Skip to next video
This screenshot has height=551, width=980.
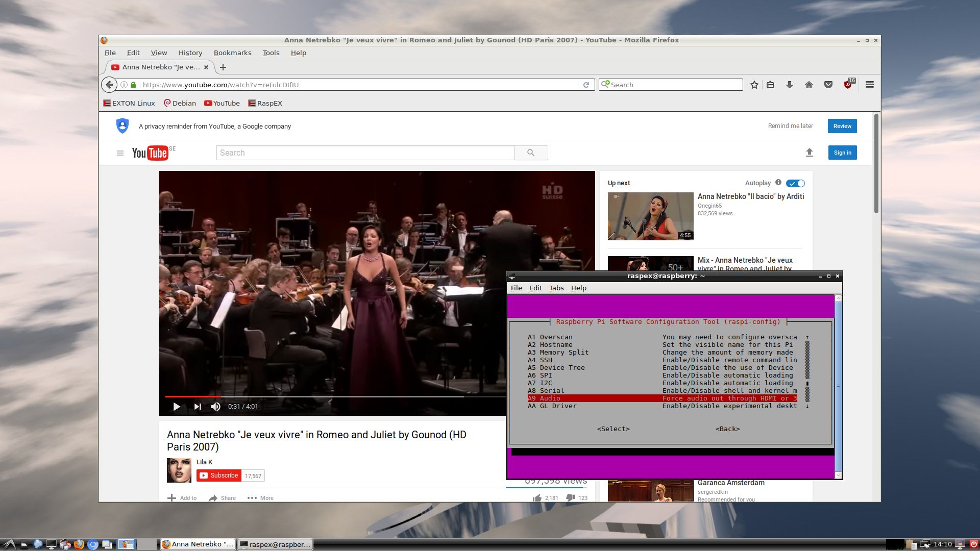click(198, 407)
